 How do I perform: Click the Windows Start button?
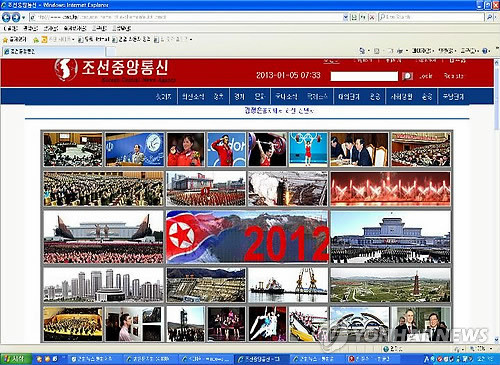tap(16, 359)
